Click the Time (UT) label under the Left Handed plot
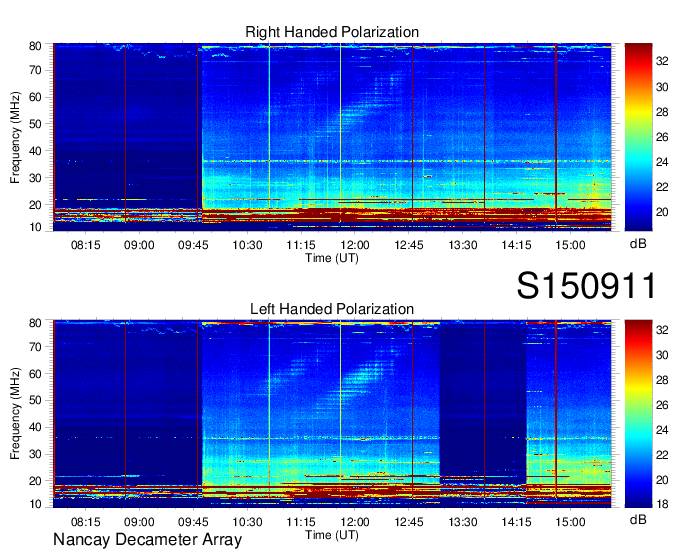Image resolution: width=680 pixels, height=552 pixels. coord(332,535)
